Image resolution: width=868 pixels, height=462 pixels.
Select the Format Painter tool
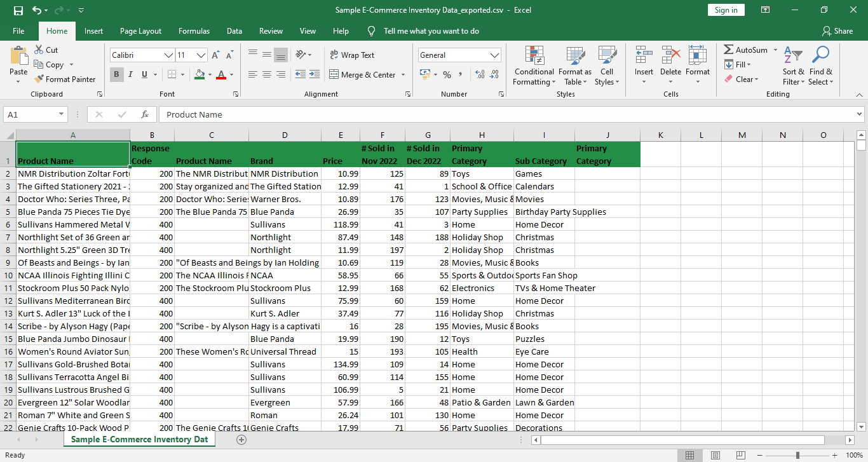(x=65, y=79)
